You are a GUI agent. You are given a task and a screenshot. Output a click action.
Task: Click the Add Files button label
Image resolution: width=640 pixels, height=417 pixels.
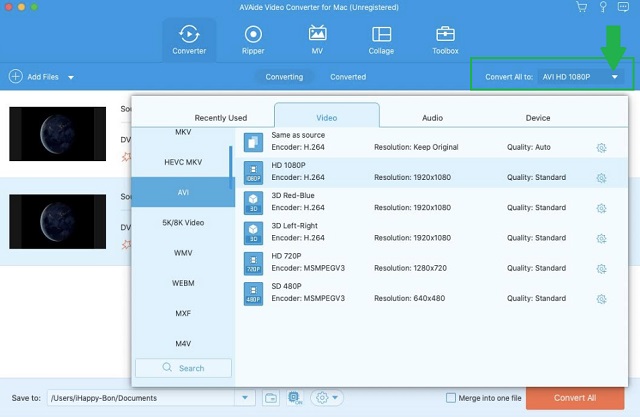click(43, 77)
